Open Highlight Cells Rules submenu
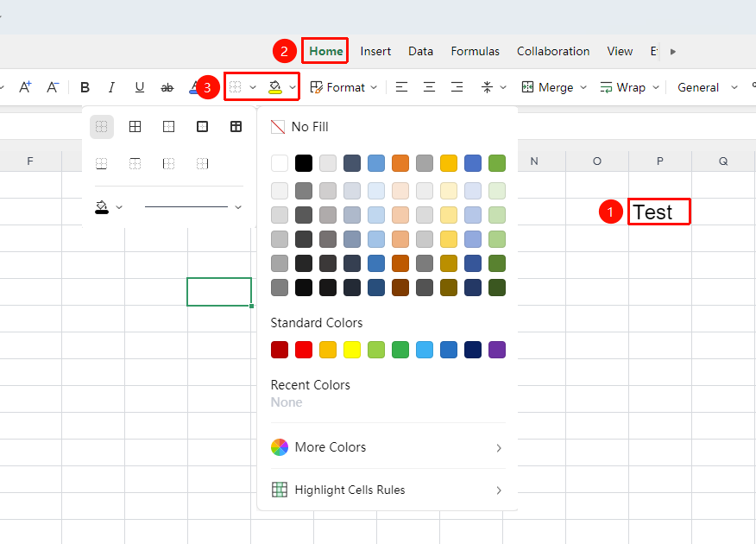The image size is (756, 544). tap(387, 490)
